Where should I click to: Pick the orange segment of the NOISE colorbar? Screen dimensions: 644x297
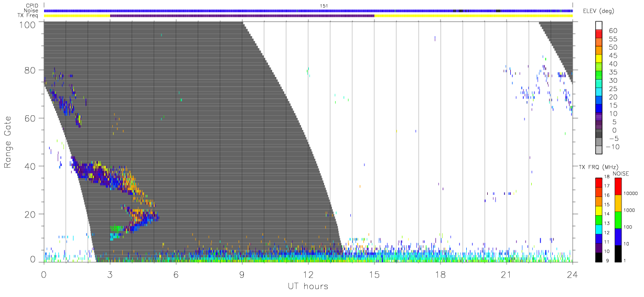(617, 203)
